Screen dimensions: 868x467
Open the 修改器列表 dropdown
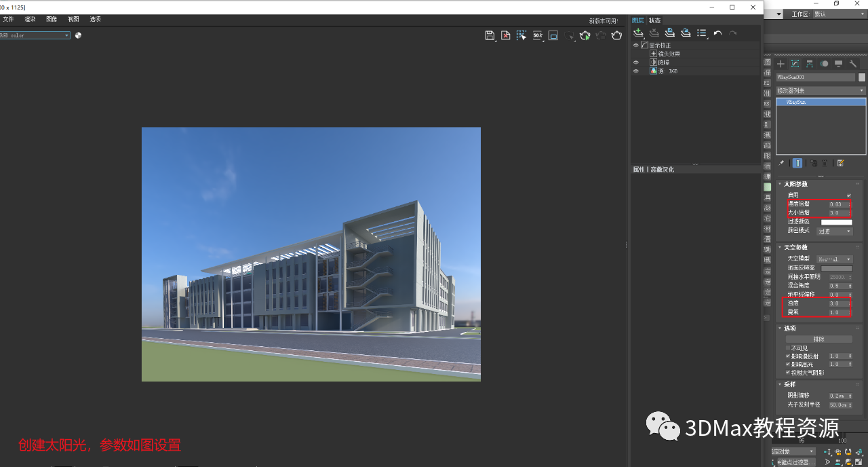pyautogui.click(x=821, y=90)
